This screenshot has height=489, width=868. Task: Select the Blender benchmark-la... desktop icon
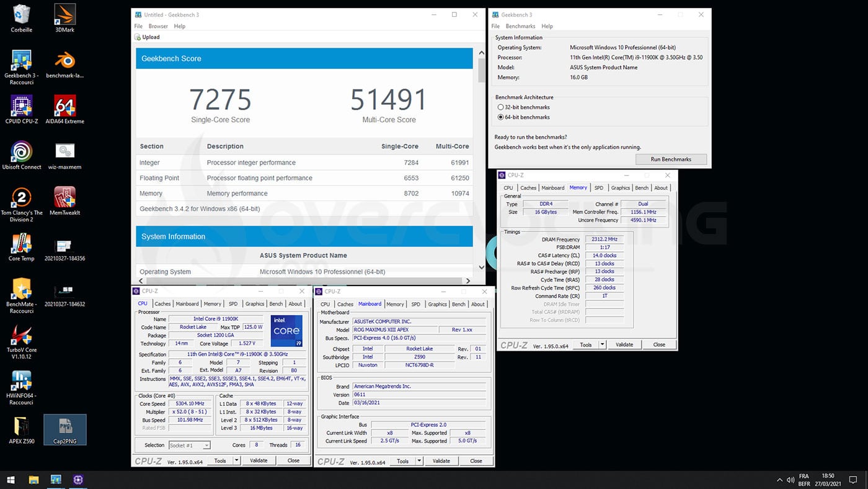[x=65, y=64]
